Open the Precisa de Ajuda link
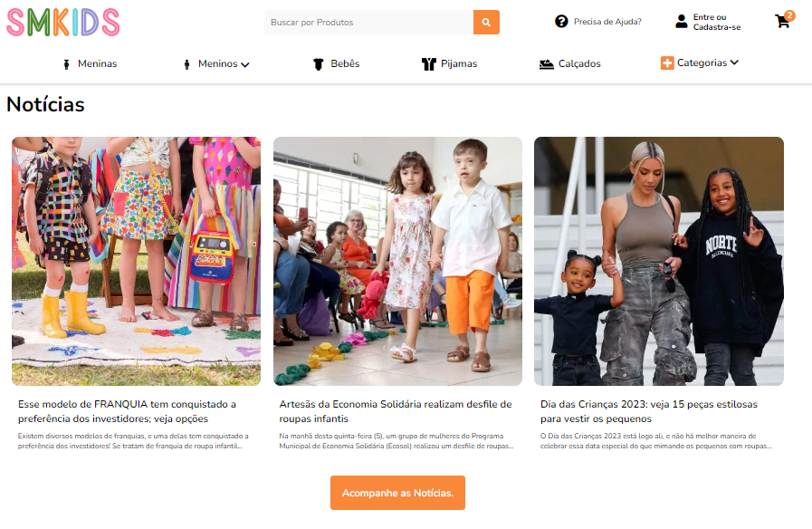812x529 pixels. [x=607, y=22]
